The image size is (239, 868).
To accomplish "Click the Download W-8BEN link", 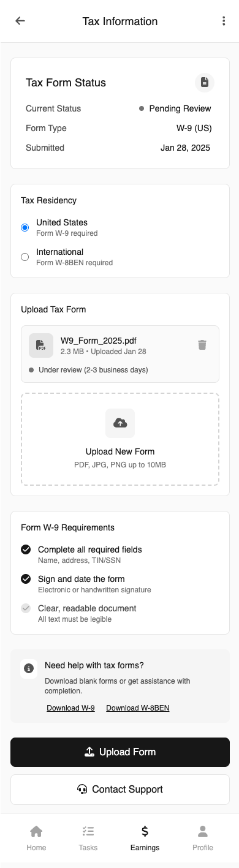I will pyautogui.click(x=138, y=708).
